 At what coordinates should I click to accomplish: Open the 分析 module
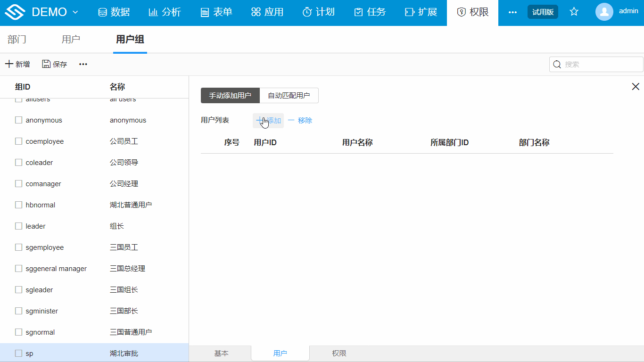[x=165, y=12]
